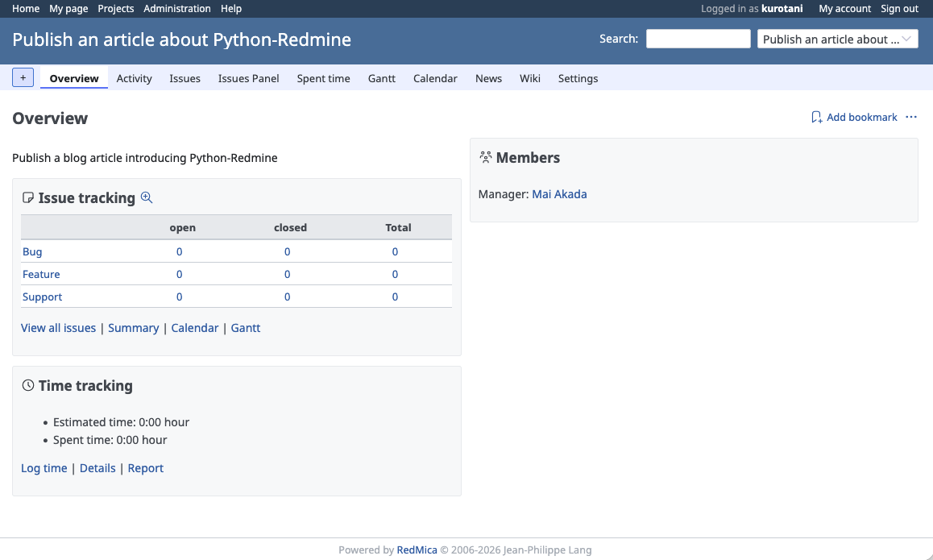
Task: Open Calendar link under Issue tracking
Action: point(194,328)
